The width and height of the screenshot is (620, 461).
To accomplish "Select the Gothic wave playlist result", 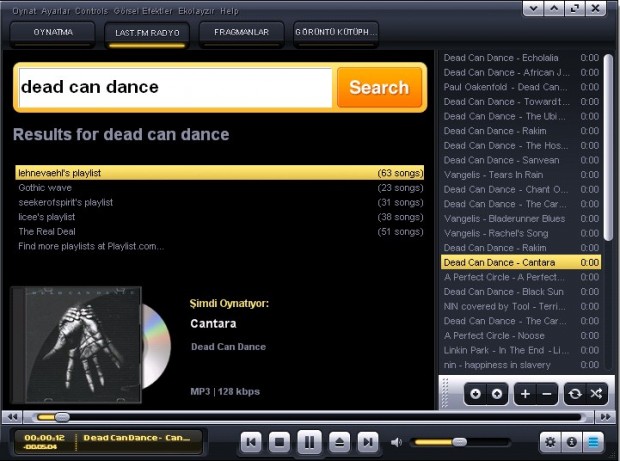I will point(219,187).
